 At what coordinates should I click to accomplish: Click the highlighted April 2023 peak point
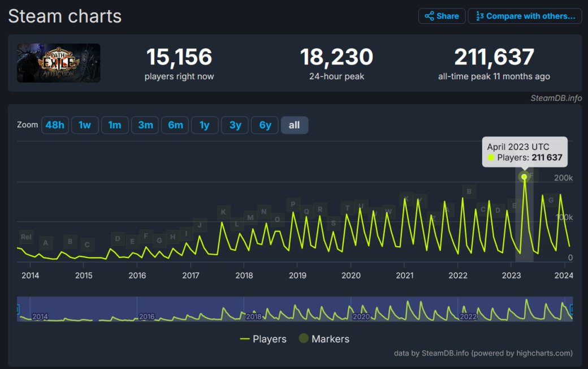524,177
